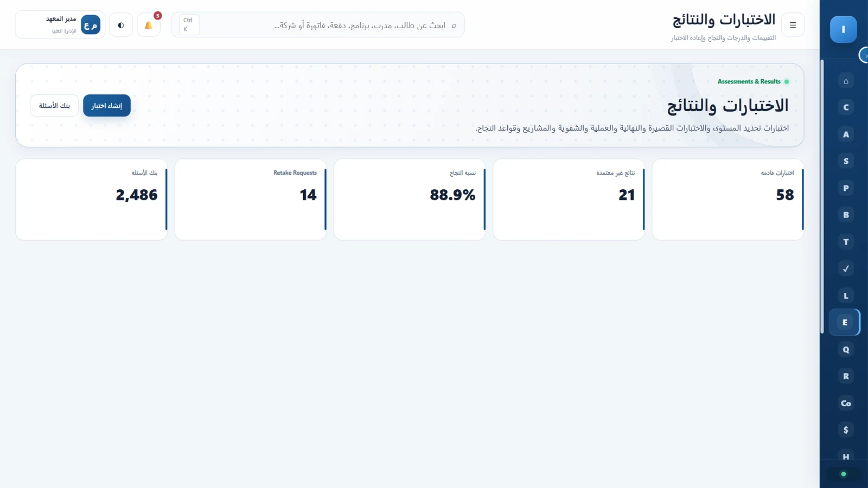
Task: Toggle the hamburger menu button
Action: coord(793,25)
